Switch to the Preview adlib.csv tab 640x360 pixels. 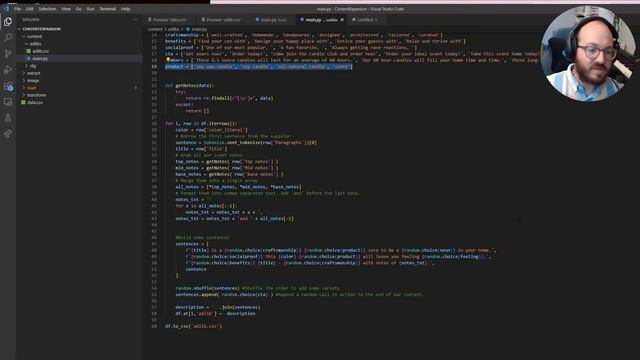[x=223, y=20]
